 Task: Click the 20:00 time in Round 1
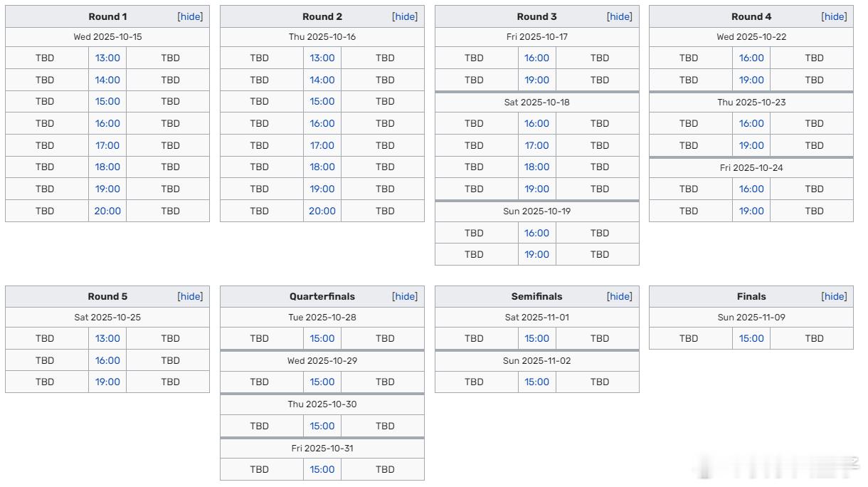tap(107, 211)
